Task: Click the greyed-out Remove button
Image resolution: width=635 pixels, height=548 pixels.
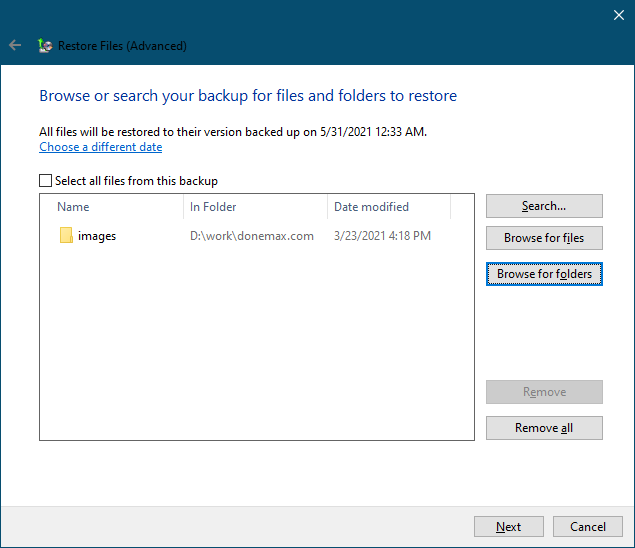Action: (544, 392)
